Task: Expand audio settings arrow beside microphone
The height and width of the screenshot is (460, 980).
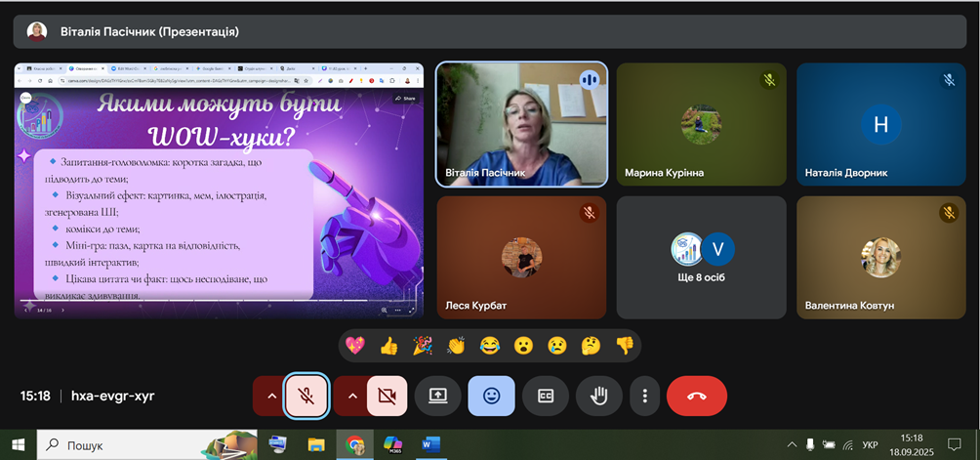Action: [x=269, y=396]
